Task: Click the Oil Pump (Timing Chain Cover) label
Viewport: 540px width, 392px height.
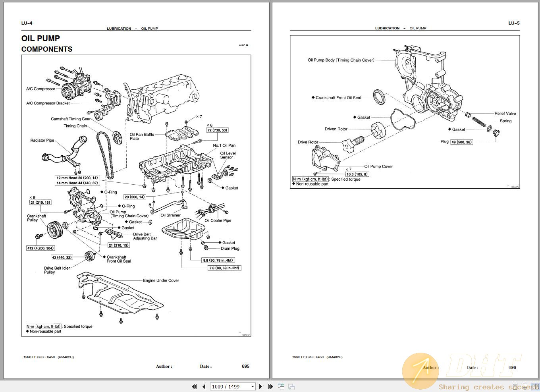Action: pos(129,214)
